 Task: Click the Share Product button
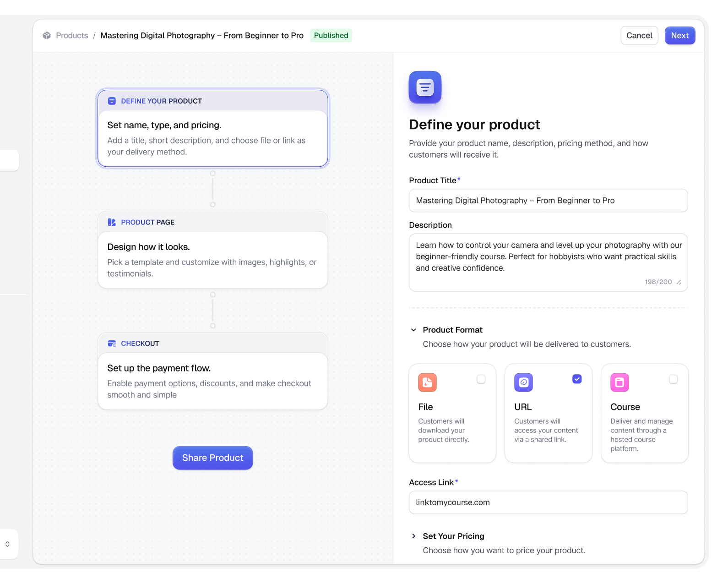coord(213,458)
